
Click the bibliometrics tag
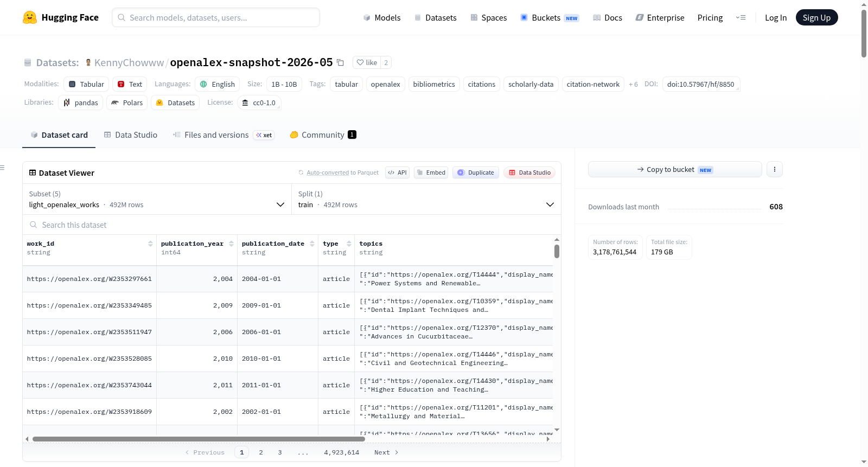434,84
